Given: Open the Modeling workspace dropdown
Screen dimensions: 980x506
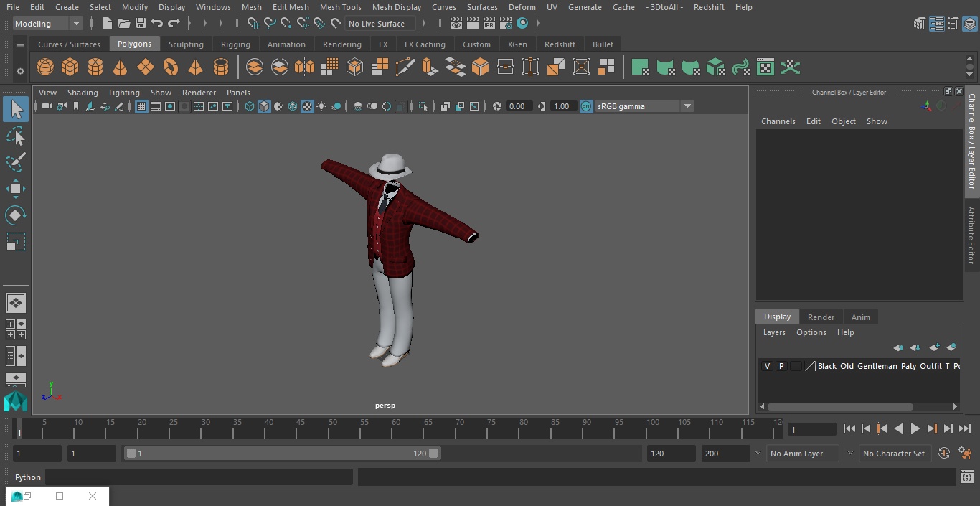Looking at the screenshot, I should click(48, 24).
